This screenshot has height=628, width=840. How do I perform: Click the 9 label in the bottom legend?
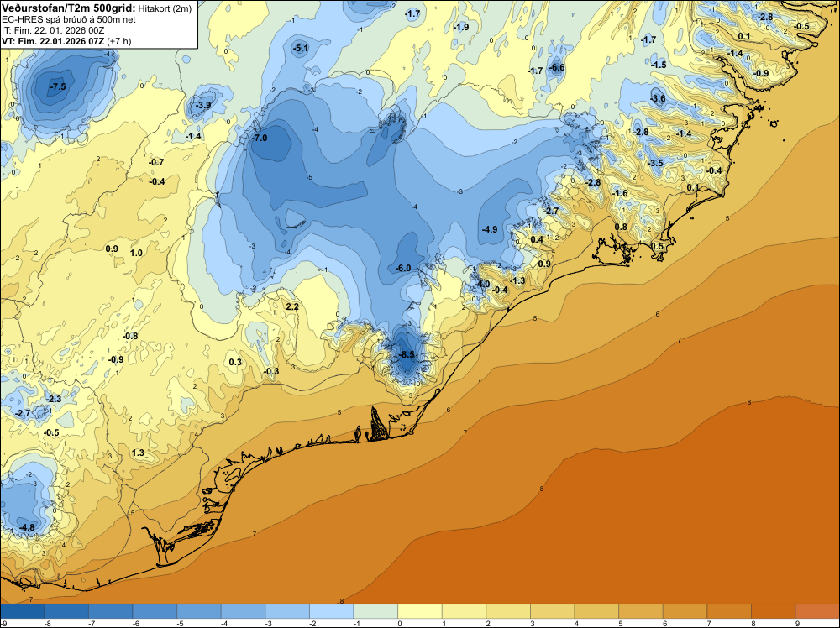[797, 623]
